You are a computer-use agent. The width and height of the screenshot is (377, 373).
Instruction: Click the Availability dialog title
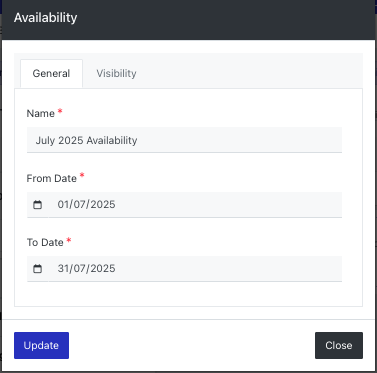click(45, 17)
